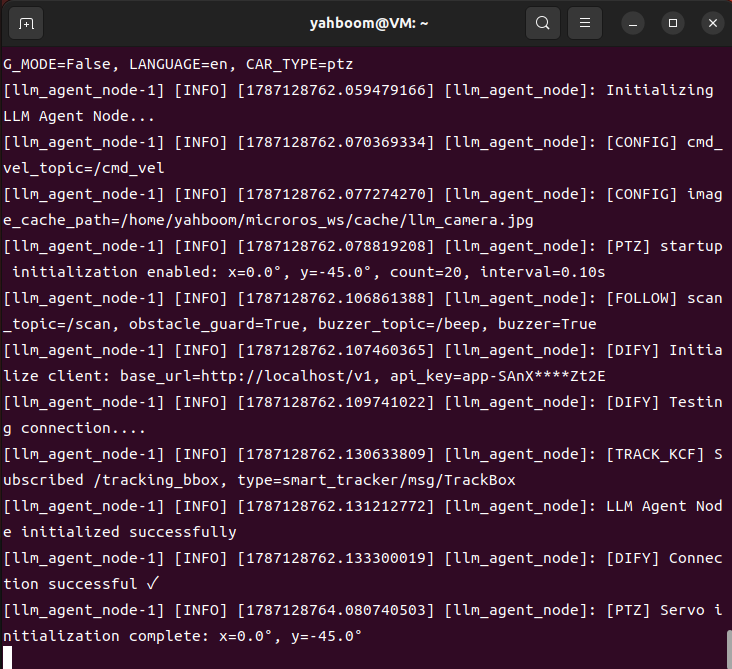Click the text obstacle_guard=True,

click(x=218, y=324)
